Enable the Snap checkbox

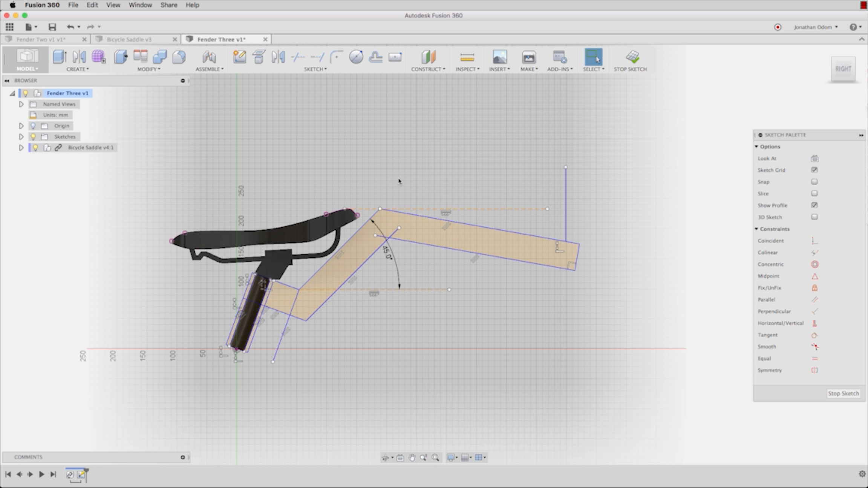point(814,182)
